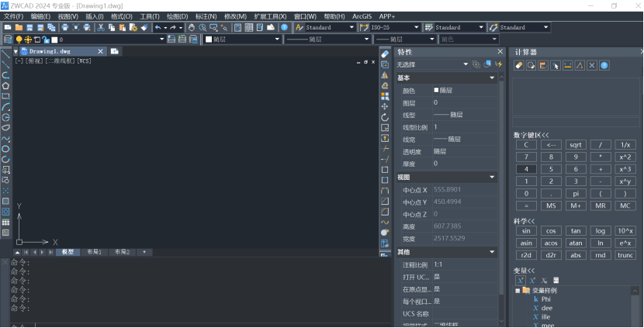Toggle layer 0 lock padlock icon

[46, 40]
